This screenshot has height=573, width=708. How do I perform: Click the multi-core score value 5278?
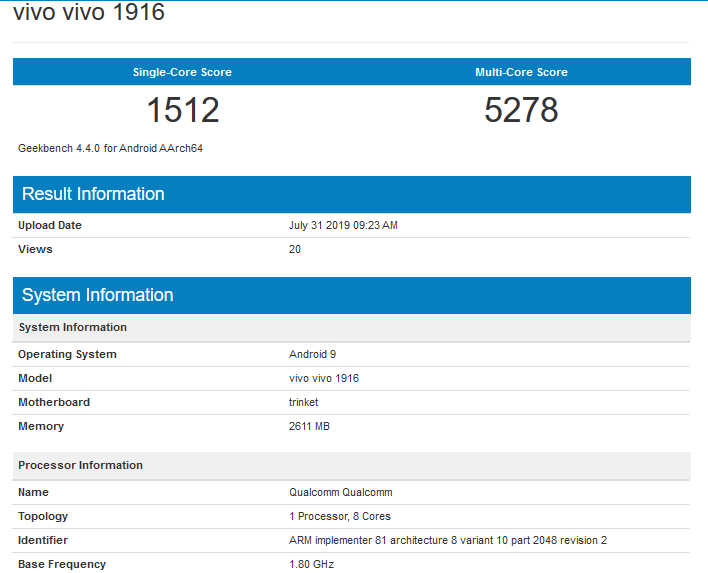[521, 110]
